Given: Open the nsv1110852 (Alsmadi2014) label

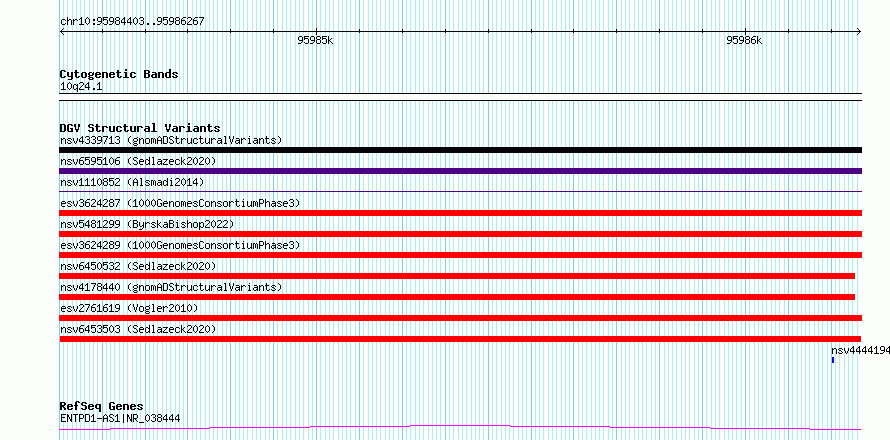Looking at the screenshot, I should [132, 182].
